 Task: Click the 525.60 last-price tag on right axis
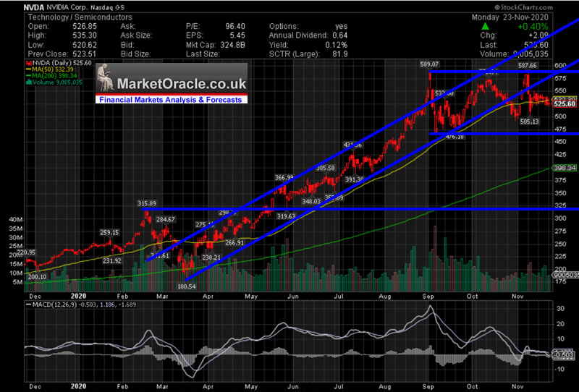click(x=565, y=104)
